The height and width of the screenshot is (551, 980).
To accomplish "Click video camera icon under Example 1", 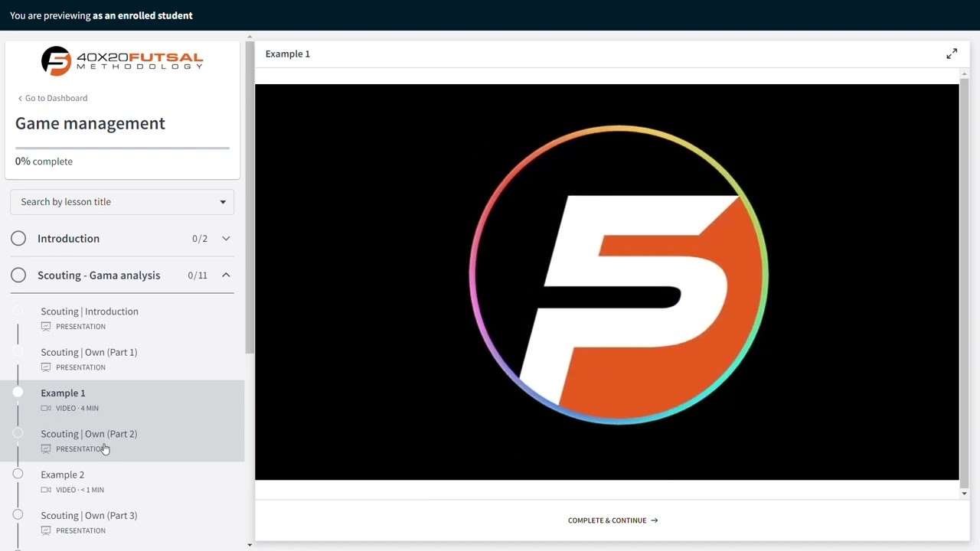I will (46, 408).
